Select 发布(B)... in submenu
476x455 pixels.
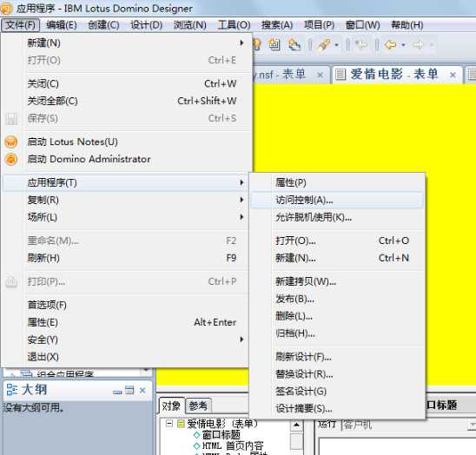coord(337,299)
